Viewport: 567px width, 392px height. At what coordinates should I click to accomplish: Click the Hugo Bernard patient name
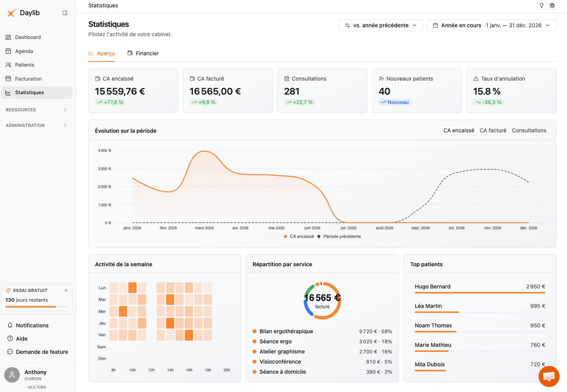(432, 287)
